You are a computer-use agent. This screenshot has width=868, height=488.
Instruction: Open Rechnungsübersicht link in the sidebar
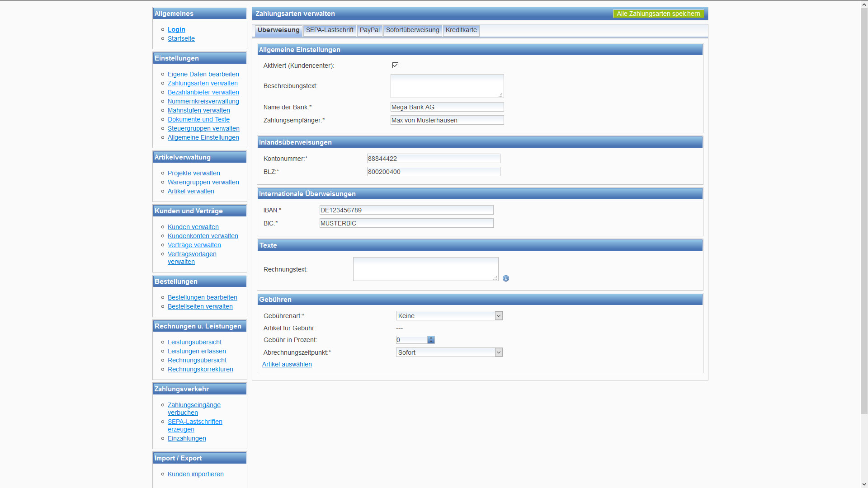(x=197, y=360)
